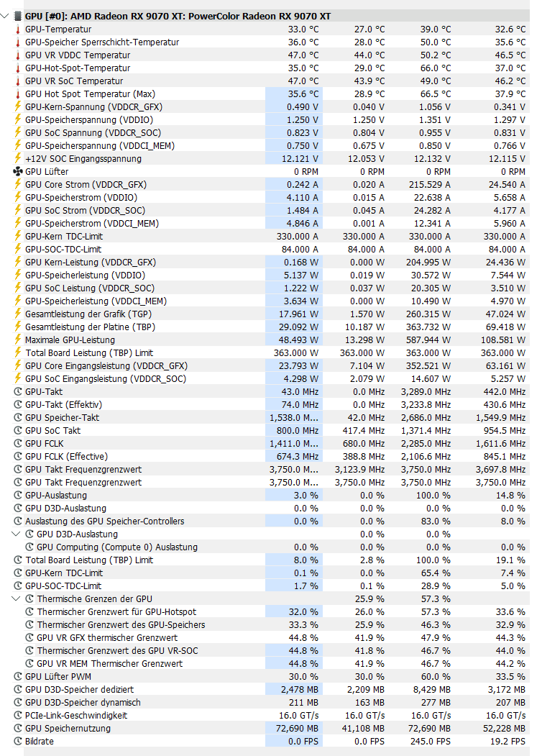Screen dimensions: 542x756
Task: Click the 17.961 W current TGP value
Action: coord(299,314)
